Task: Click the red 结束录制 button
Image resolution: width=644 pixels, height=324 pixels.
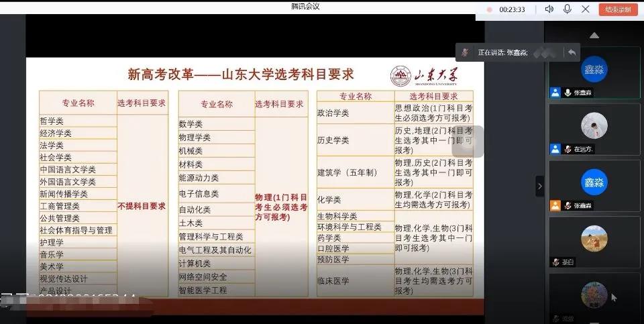Action: (x=618, y=9)
